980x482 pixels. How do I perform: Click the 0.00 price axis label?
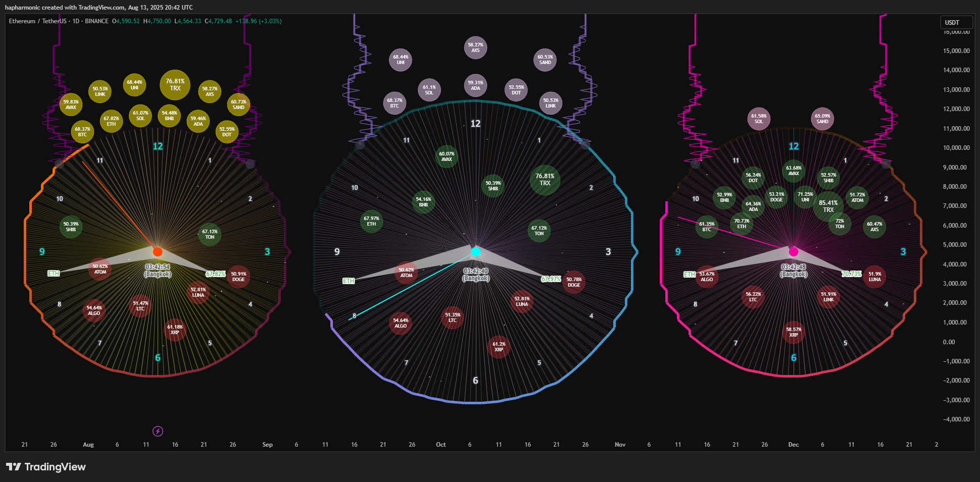949,342
